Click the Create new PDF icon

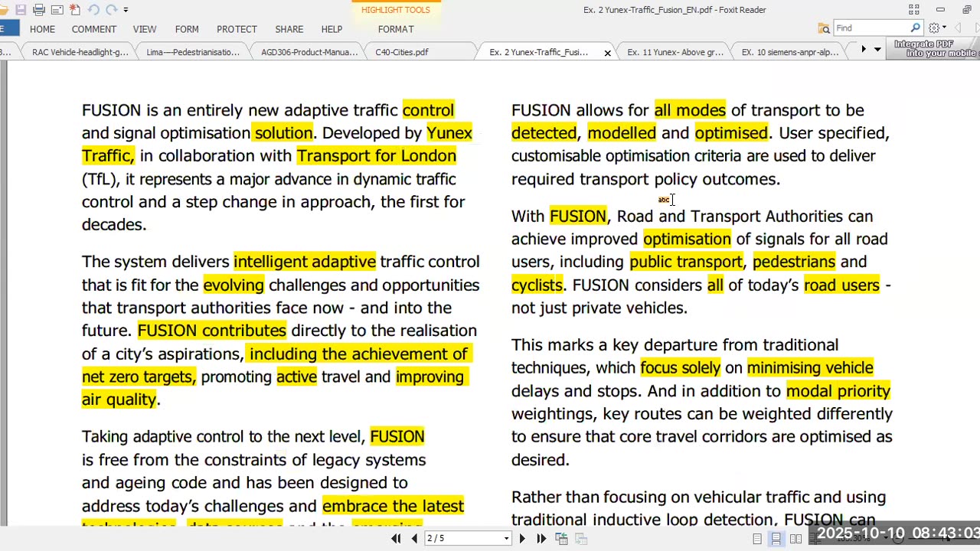coord(74,10)
